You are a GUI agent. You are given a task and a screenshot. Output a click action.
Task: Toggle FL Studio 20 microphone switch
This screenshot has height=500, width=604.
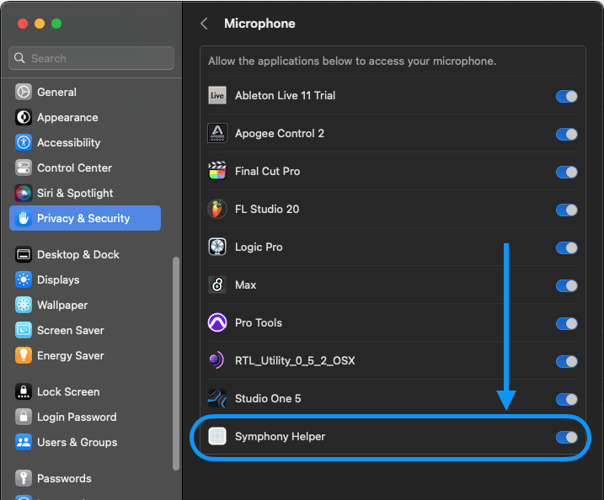567,210
